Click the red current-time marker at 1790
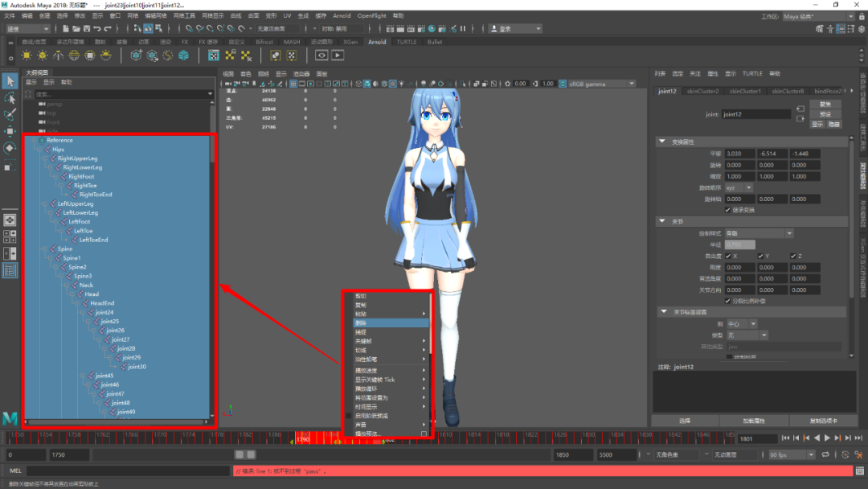The image size is (868, 489). pos(303,439)
